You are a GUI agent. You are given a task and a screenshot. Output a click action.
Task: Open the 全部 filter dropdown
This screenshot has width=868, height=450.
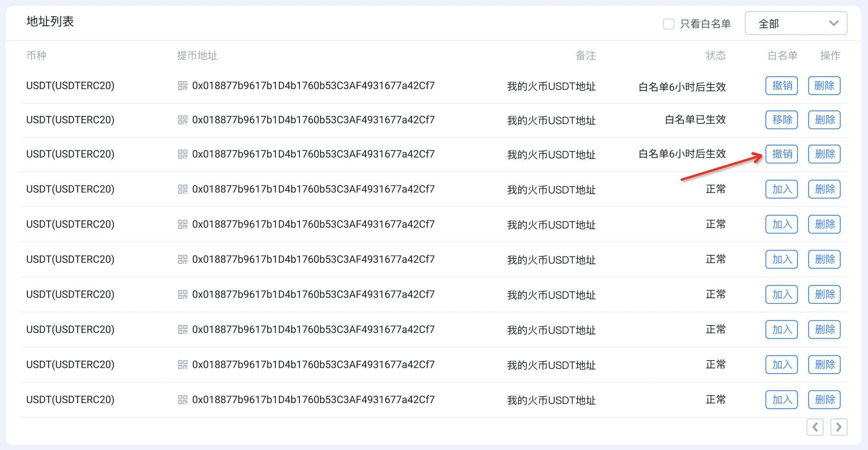(795, 24)
